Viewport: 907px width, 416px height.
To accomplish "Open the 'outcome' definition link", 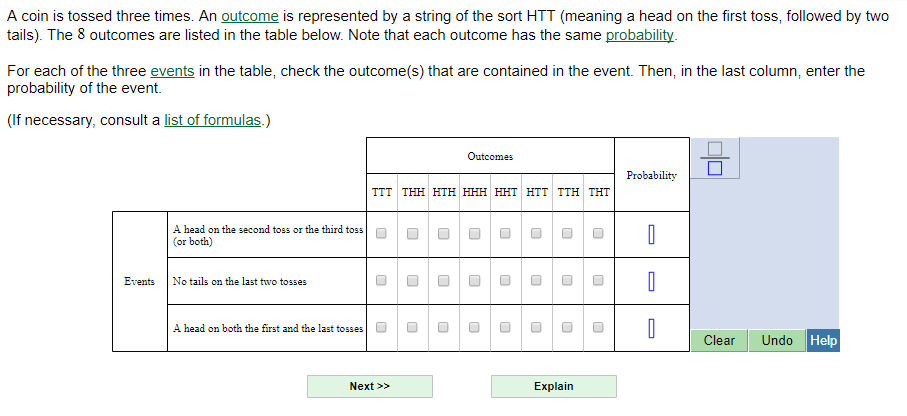I will coord(249,17).
